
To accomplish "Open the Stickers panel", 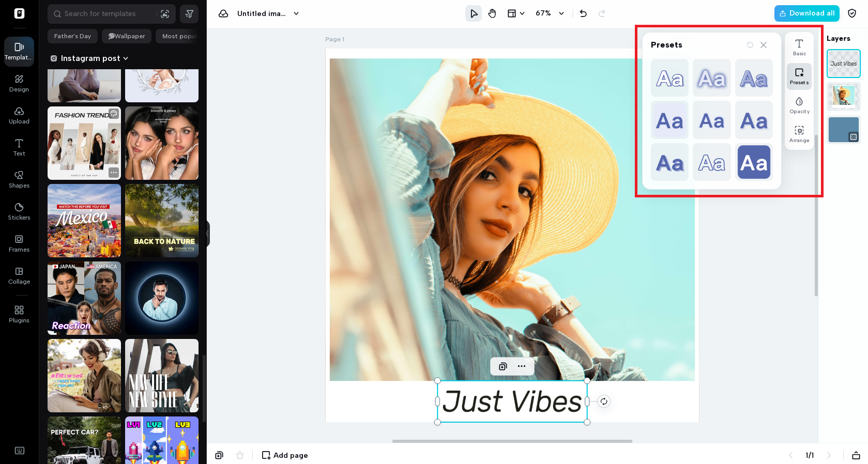I will pyautogui.click(x=19, y=211).
